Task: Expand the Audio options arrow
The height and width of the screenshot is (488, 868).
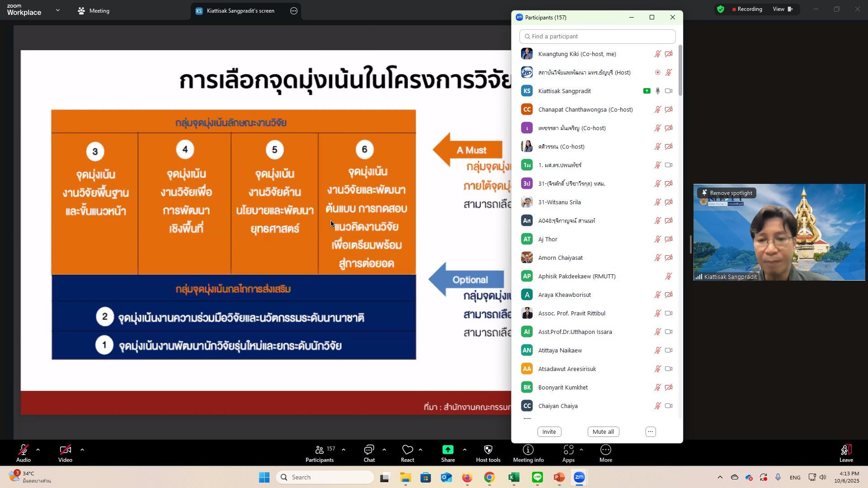Action: (38, 450)
